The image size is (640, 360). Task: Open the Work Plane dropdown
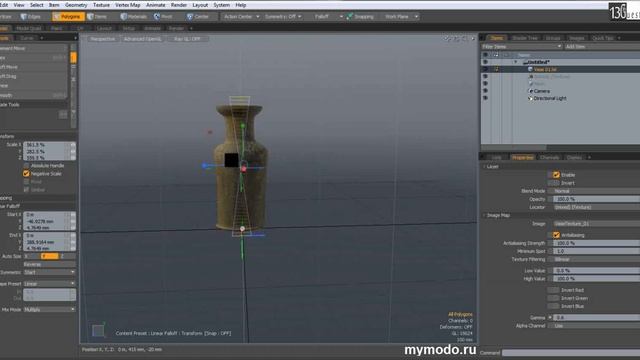pyautogui.click(x=401, y=17)
